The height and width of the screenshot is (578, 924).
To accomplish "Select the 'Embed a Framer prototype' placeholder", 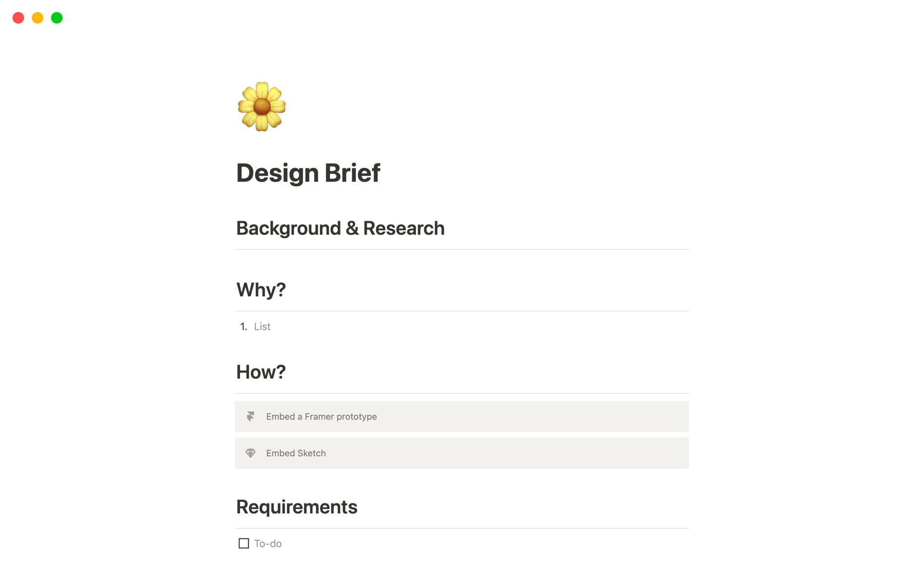I will pyautogui.click(x=321, y=416).
